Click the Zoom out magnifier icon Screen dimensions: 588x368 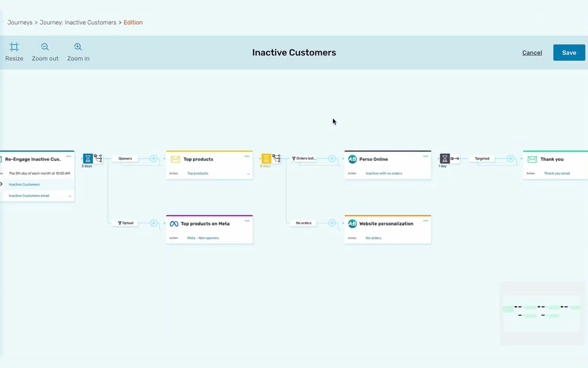click(45, 47)
